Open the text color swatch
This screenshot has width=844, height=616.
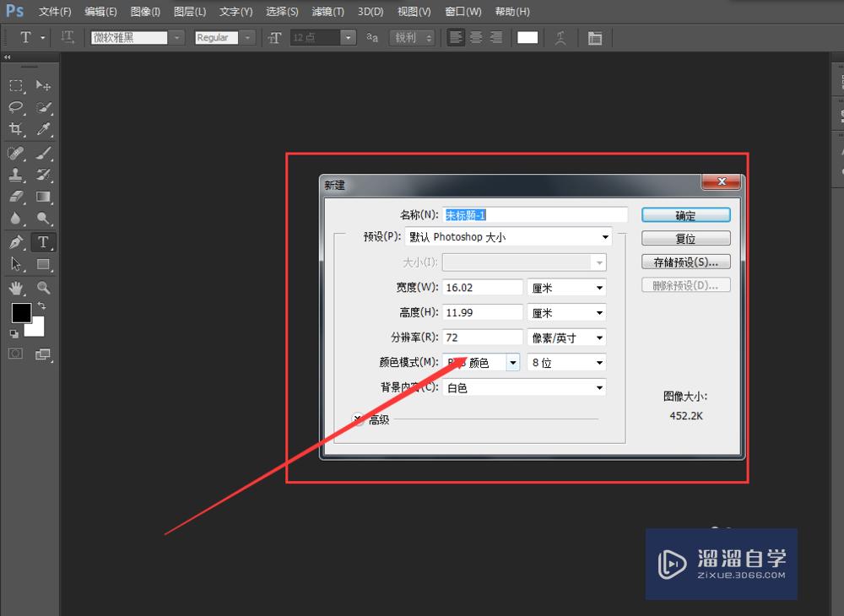pyautogui.click(x=527, y=37)
